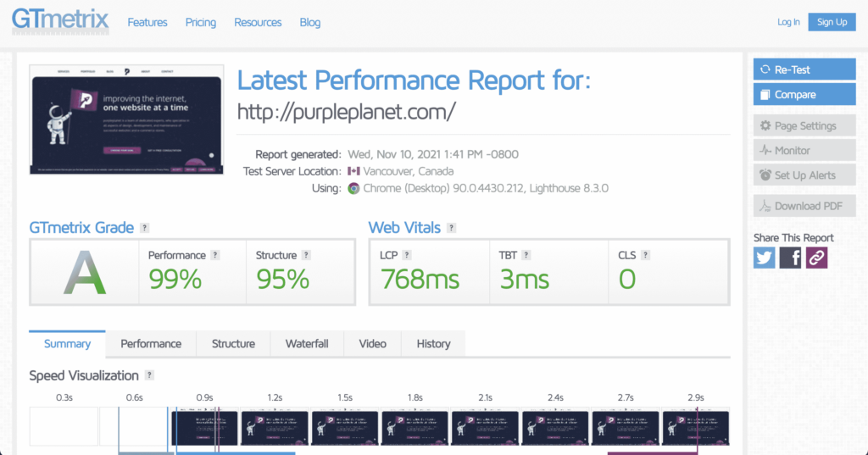Select the History tab

(x=433, y=344)
